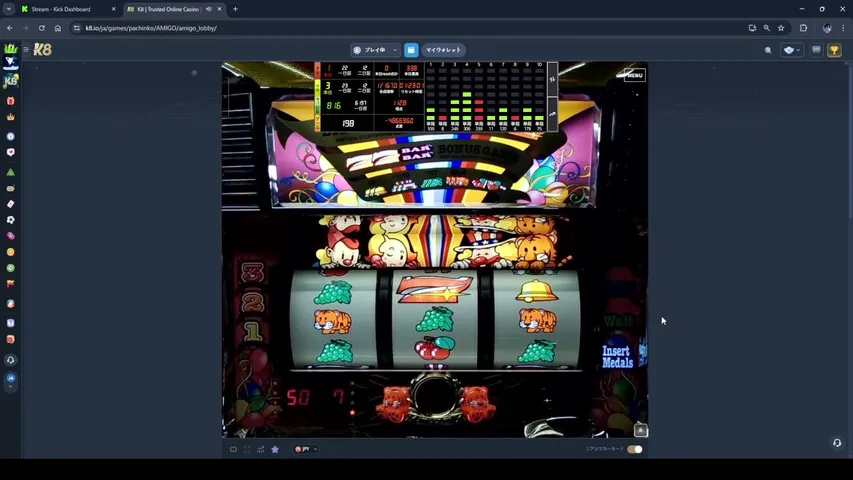Open the browser home page
Screen dimensions: 853x480
coord(58,28)
